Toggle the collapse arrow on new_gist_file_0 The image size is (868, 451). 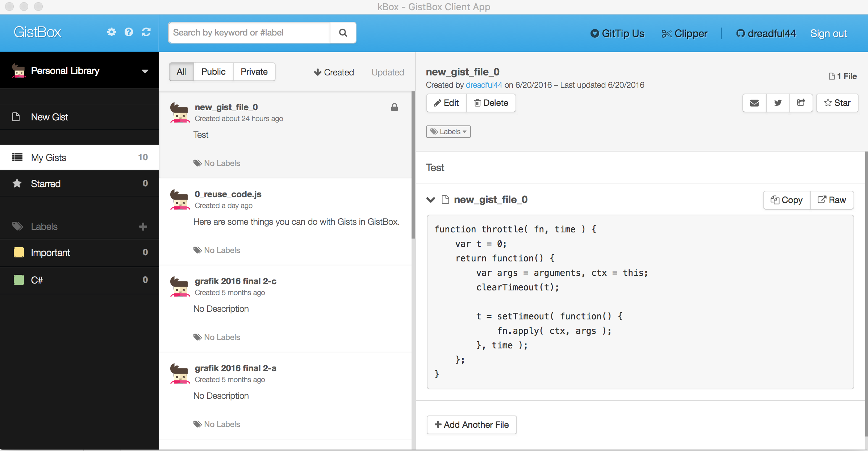[x=432, y=199]
